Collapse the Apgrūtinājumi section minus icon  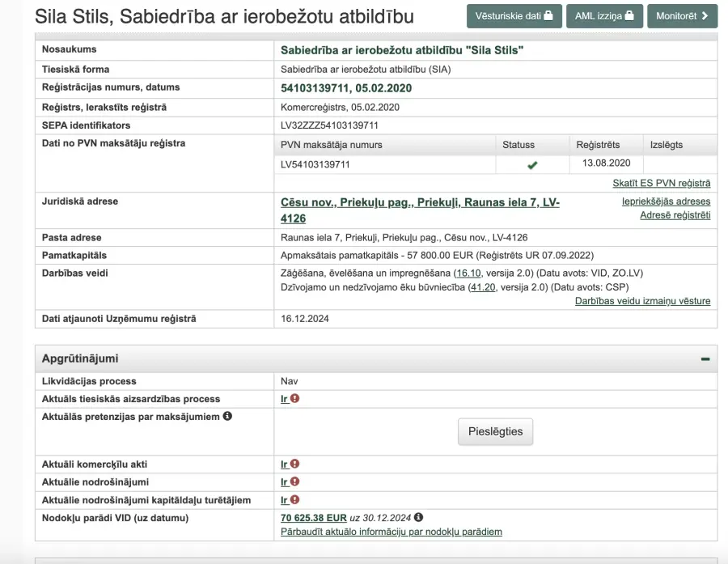705,359
